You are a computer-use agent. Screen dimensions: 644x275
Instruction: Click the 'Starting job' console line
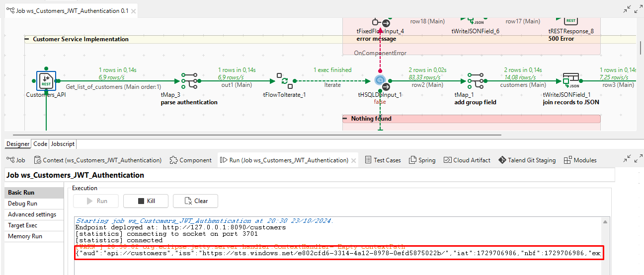point(205,221)
